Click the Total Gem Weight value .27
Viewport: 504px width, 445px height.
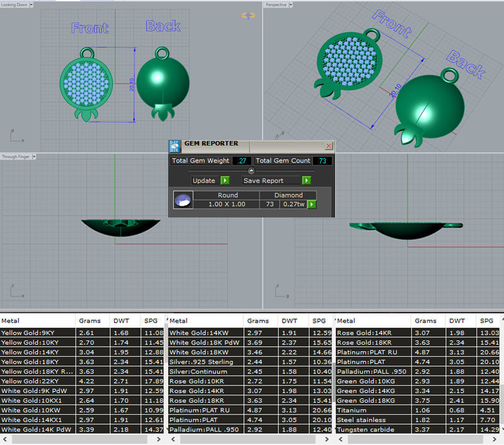(242, 161)
